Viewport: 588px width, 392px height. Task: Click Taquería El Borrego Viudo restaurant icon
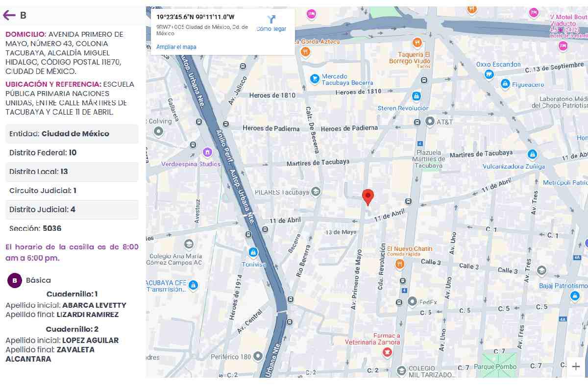tap(417, 43)
